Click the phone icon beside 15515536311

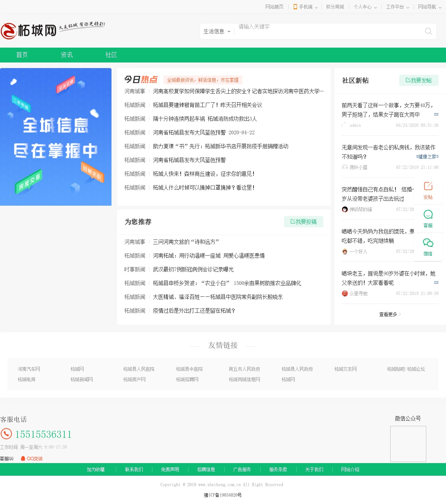6,434
